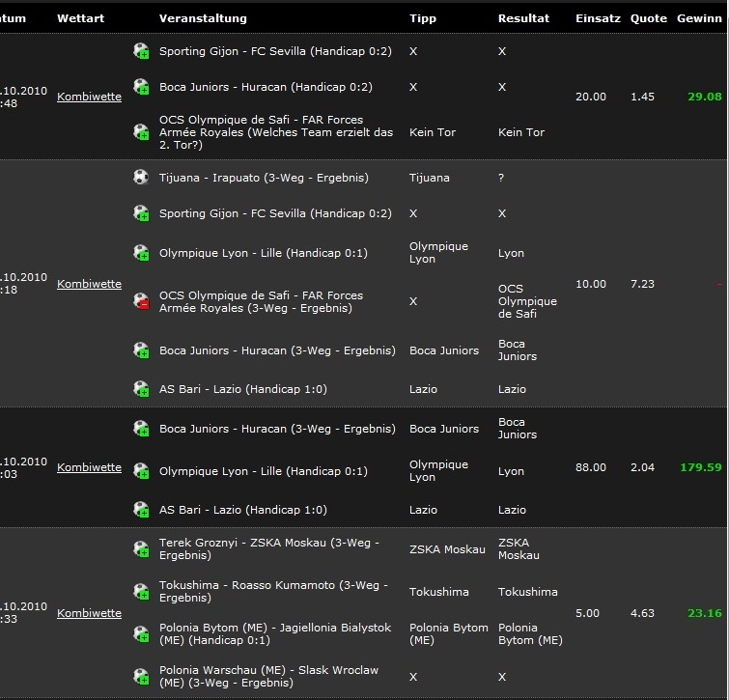Screen dimensions: 729x700
Task: Select the winnings amount 179.59
Action: pos(701,467)
